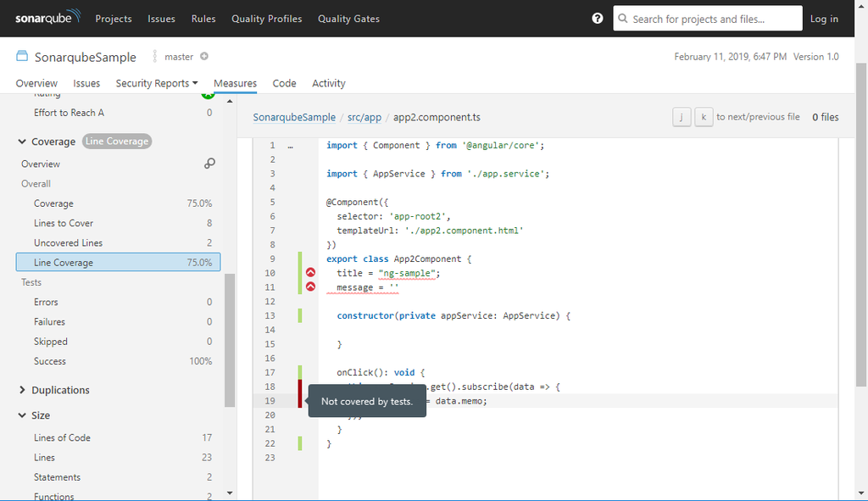868x501 pixels.
Task: Select the Lines measure with value 23
Action: coord(118,457)
